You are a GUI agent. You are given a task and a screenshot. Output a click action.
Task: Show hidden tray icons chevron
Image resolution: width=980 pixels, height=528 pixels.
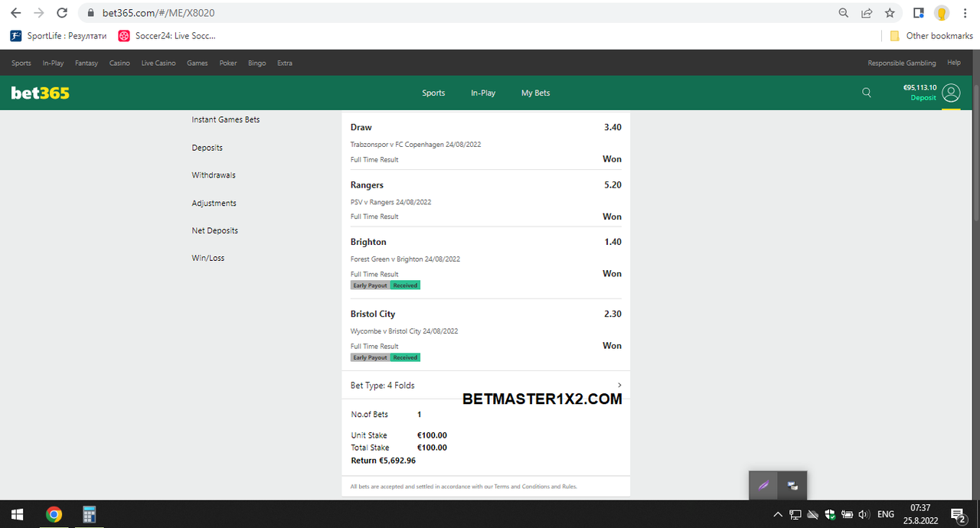pos(778,514)
